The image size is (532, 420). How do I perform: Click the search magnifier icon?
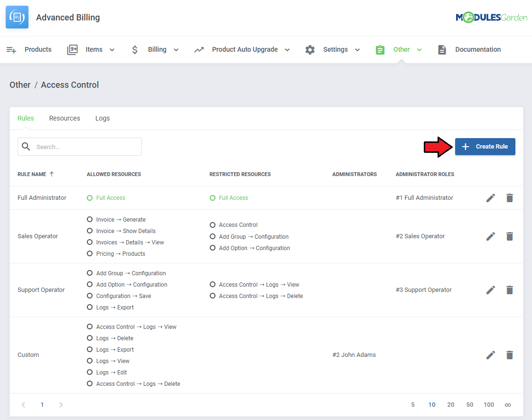pos(26,147)
